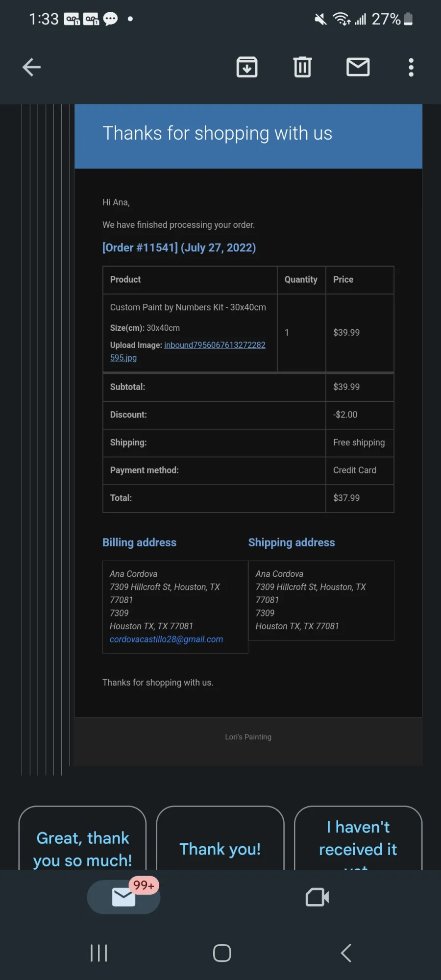Tap the Android system back chevron
Image resolution: width=441 pixels, height=980 pixels.
pyautogui.click(x=346, y=953)
